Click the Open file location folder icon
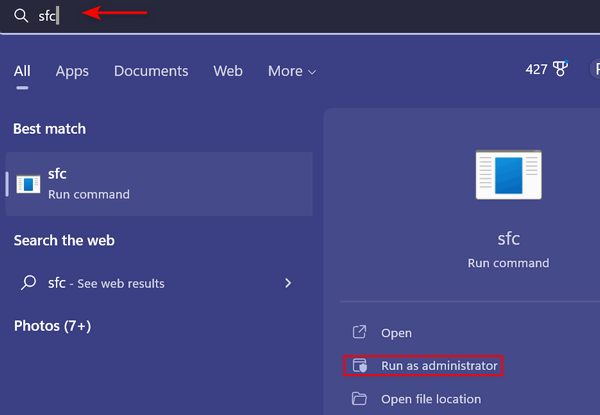The image size is (600, 415). pos(359,399)
